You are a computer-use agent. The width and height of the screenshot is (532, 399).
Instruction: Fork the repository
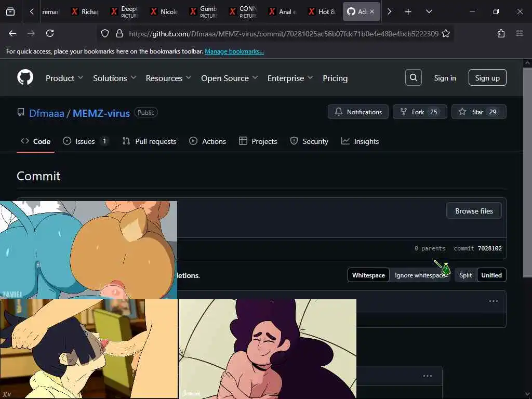(420, 112)
